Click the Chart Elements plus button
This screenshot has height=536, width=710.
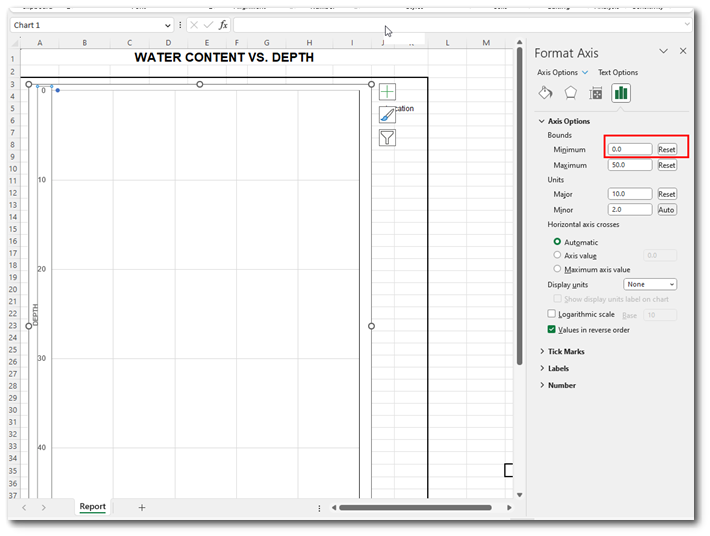point(387,92)
